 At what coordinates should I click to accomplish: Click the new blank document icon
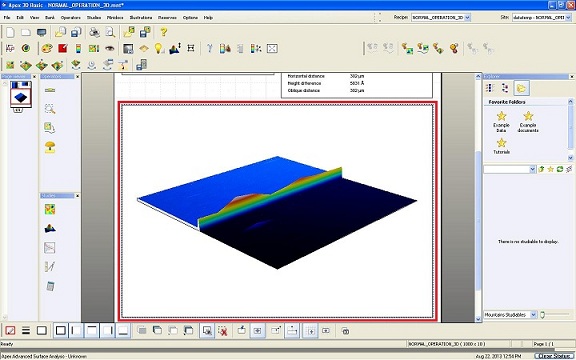click(10, 32)
